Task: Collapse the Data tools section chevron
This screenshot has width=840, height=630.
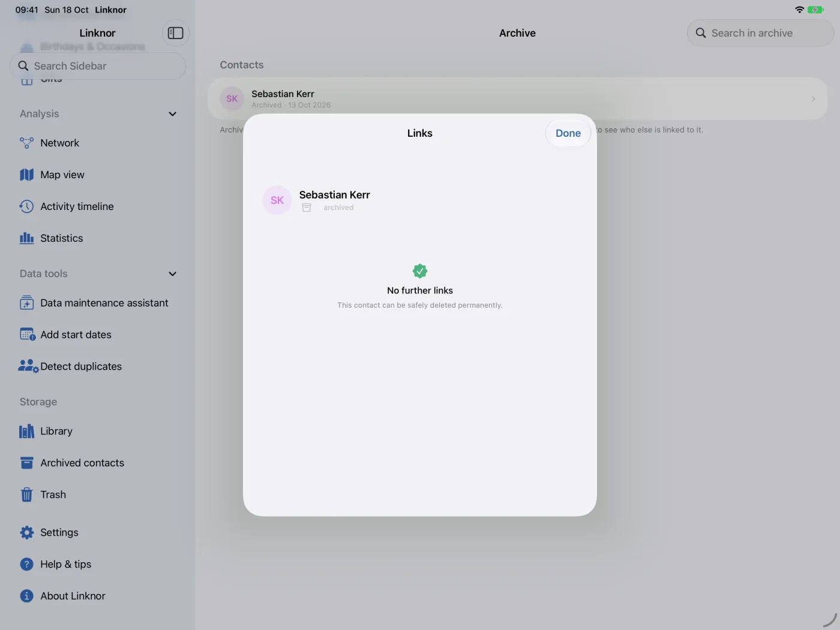Action: (173, 274)
